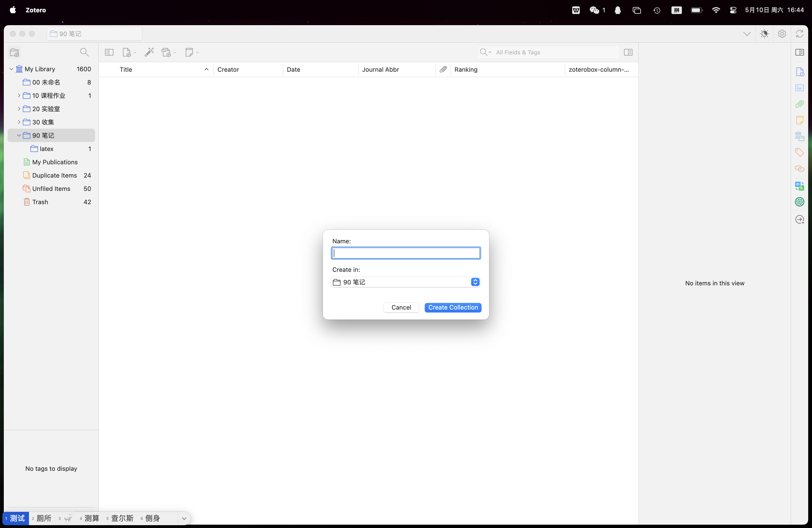The height and width of the screenshot is (528, 812).
Task: Click the collection Name input field
Action: [406, 253]
